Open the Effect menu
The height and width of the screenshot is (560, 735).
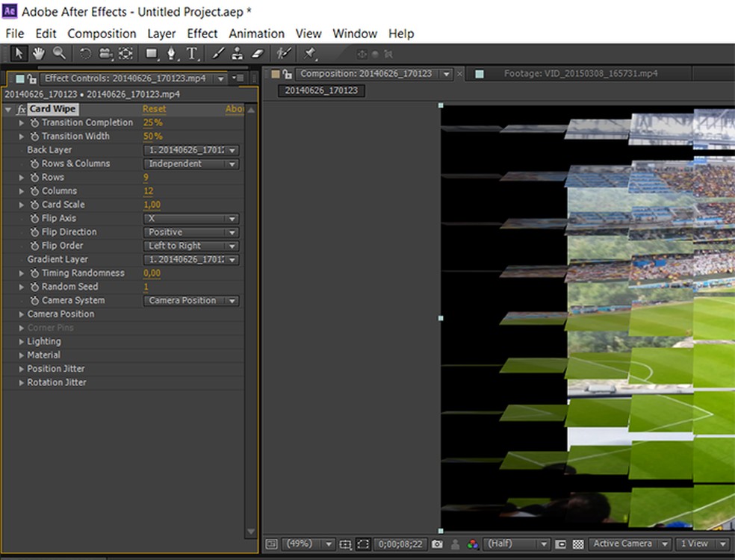202,34
